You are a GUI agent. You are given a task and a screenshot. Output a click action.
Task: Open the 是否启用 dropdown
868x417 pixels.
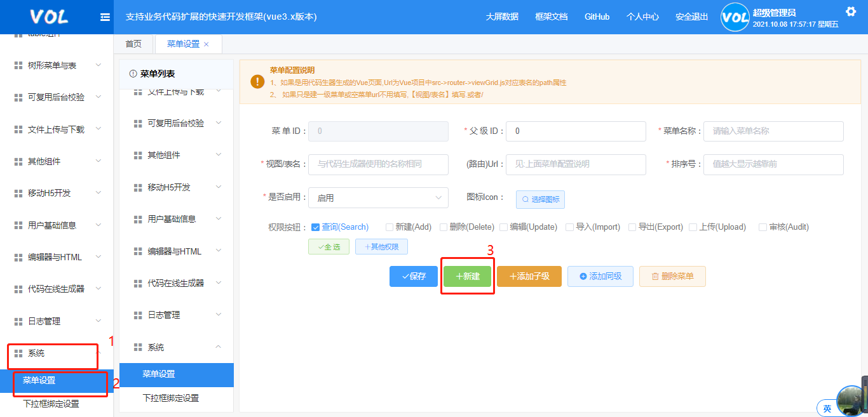pyautogui.click(x=378, y=197)
